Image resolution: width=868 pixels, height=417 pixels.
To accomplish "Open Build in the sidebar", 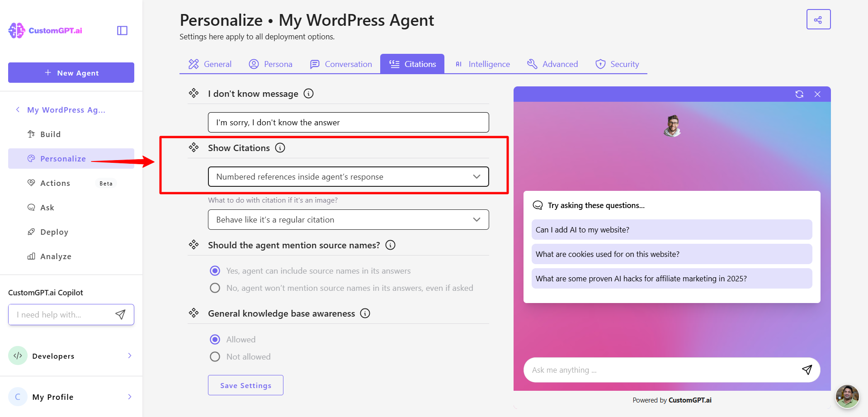I will click(x=71, y=134).
